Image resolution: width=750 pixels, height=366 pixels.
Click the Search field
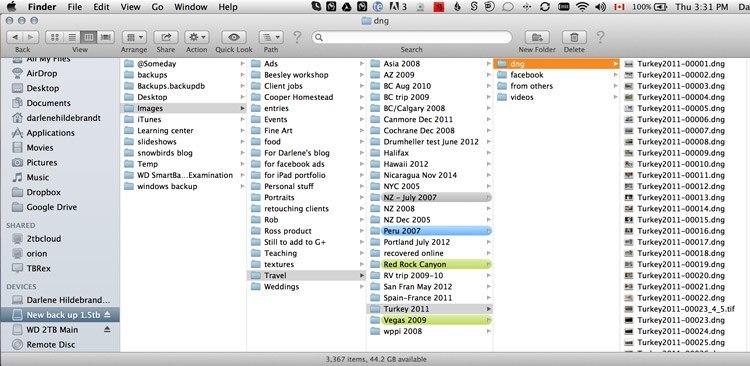click(x=412, y=37)
